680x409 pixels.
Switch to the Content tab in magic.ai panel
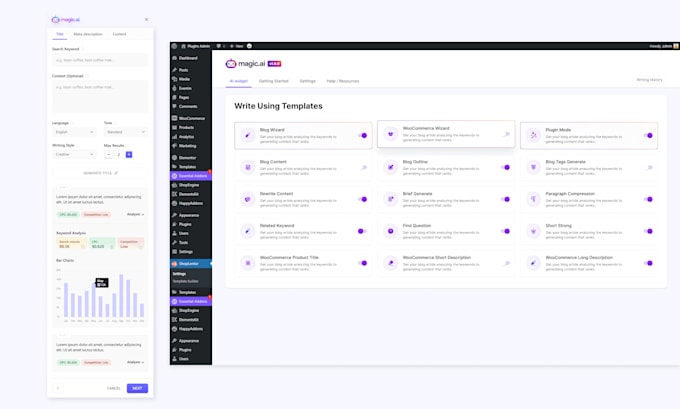click(119, 34)
